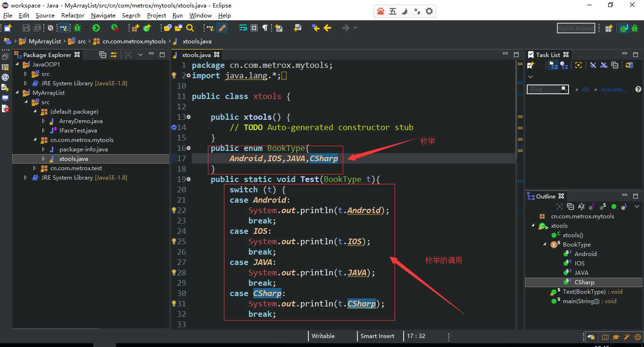The width and height of the screenshot is (644, 347).
Task: Synchronize Changed in Task List toolbar
Action: (629, 65)
